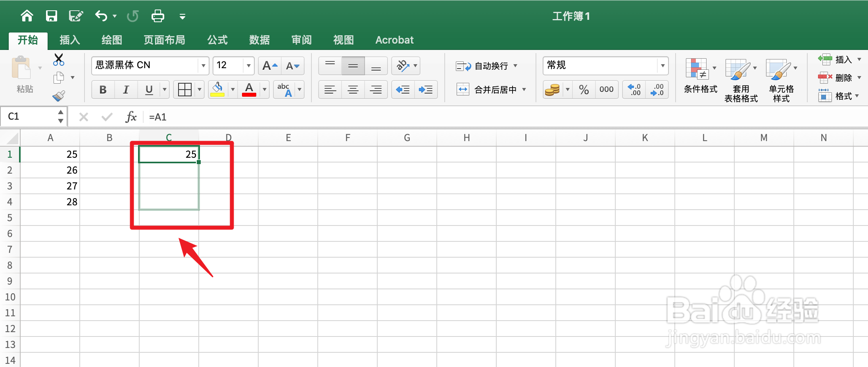Open the Acrobat ribbon tab
Image resolution: width=868 pixels, height=367 pixels.
[x=394, y=40]
